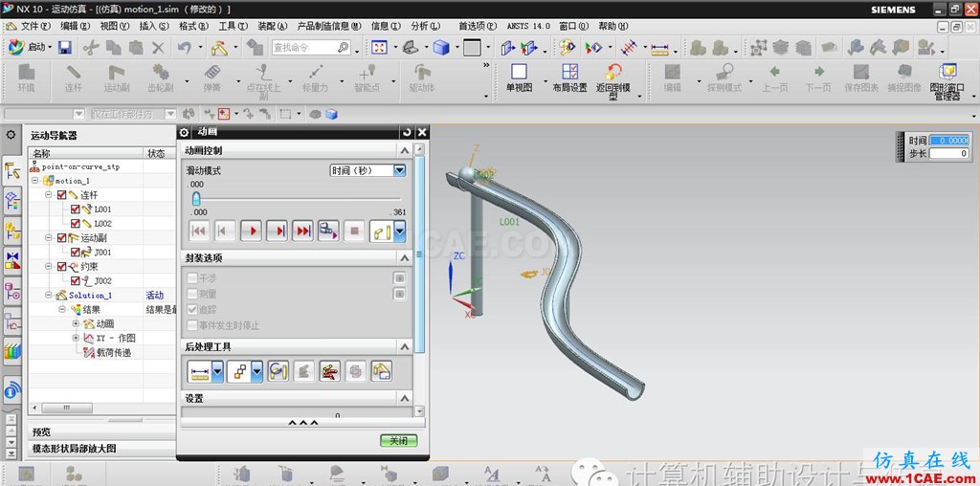The image size is (980, 486).
Task: Open the 编辑 Edit menu
Action: coord(75,26)
